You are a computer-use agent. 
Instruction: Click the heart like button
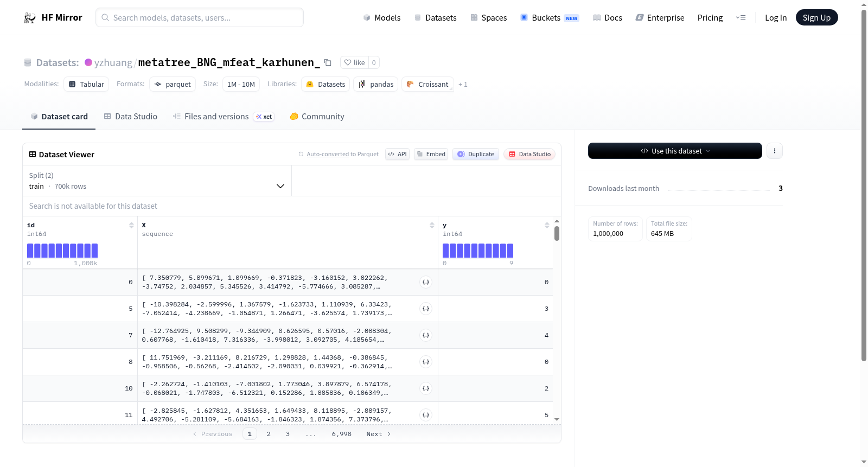click(354, 62)
